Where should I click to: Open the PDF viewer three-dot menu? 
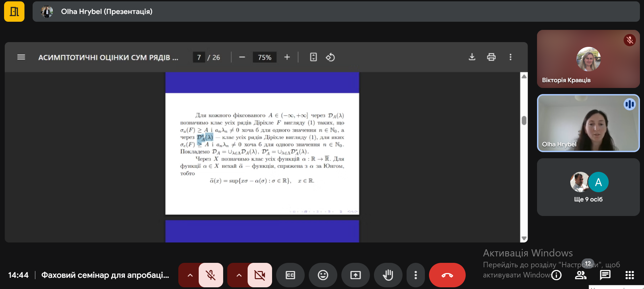pos(510,57)
